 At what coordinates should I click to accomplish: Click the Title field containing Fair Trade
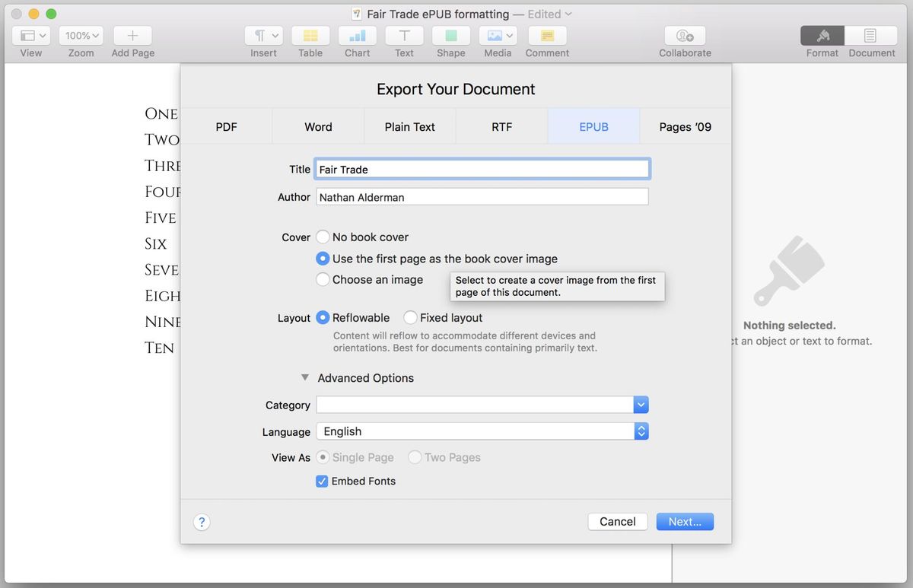pos(482,168)
